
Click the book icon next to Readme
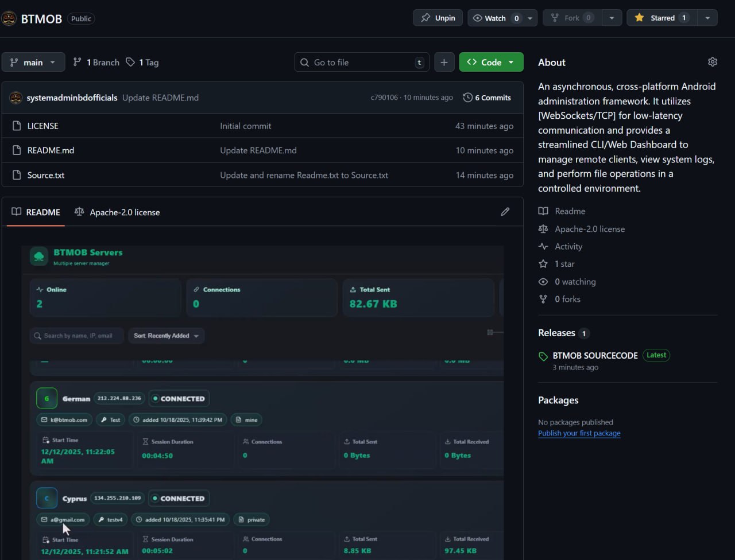point(543,211)
